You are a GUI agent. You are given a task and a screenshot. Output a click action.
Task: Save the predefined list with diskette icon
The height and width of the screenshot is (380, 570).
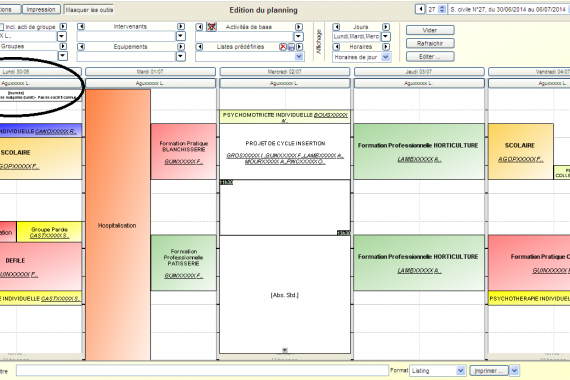291,47
